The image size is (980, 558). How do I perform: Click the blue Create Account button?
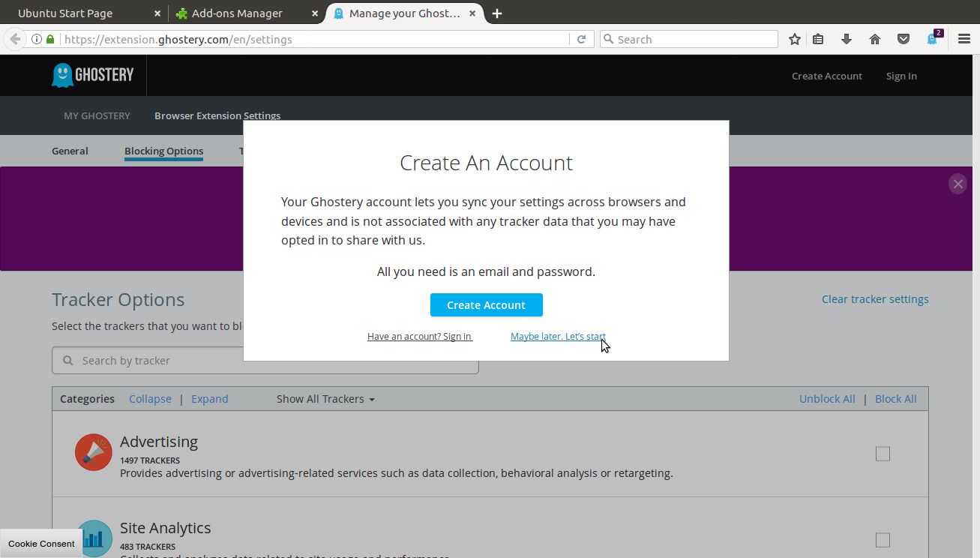pyautogui.click(x=486, y=305)
